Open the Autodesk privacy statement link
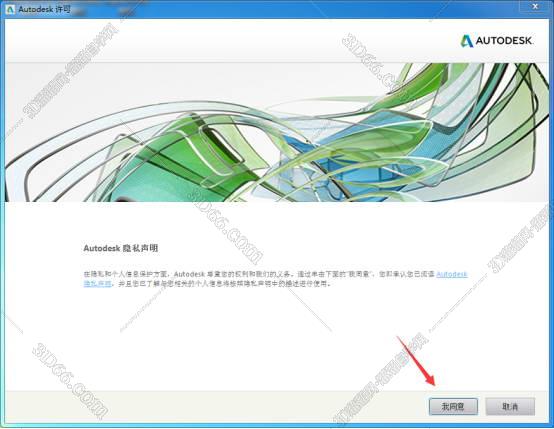 (x=452, y=274)
